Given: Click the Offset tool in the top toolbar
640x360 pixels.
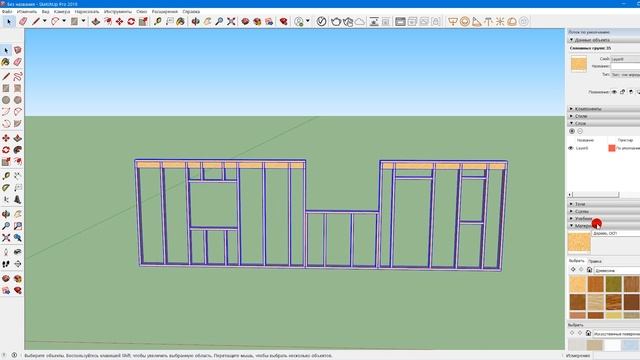Looking at the screenshot, I should [108, 21].
